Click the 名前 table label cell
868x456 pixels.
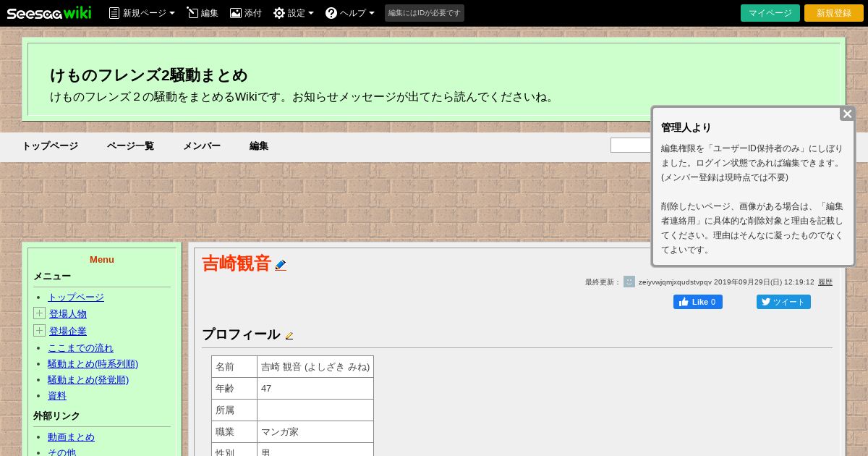pos(234,367)
